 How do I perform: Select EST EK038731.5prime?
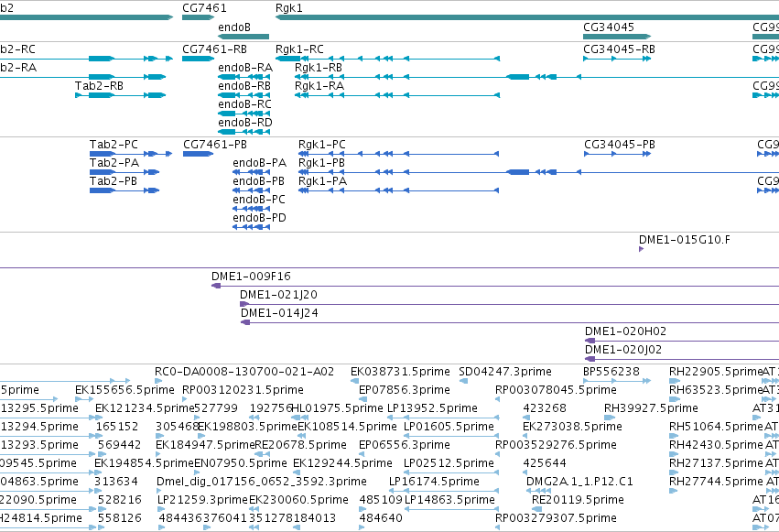pos(400,372)
